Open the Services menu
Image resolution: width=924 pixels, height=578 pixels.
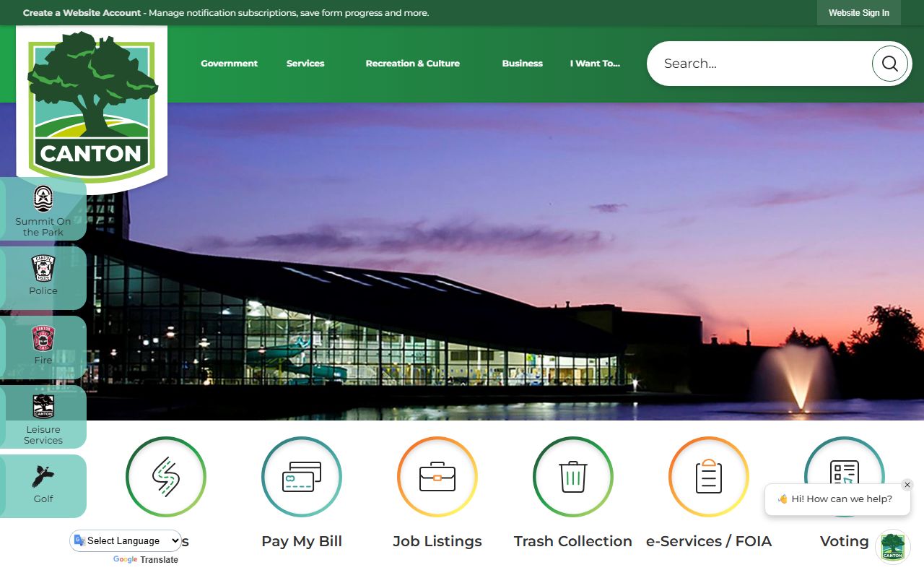click(305, 64)
